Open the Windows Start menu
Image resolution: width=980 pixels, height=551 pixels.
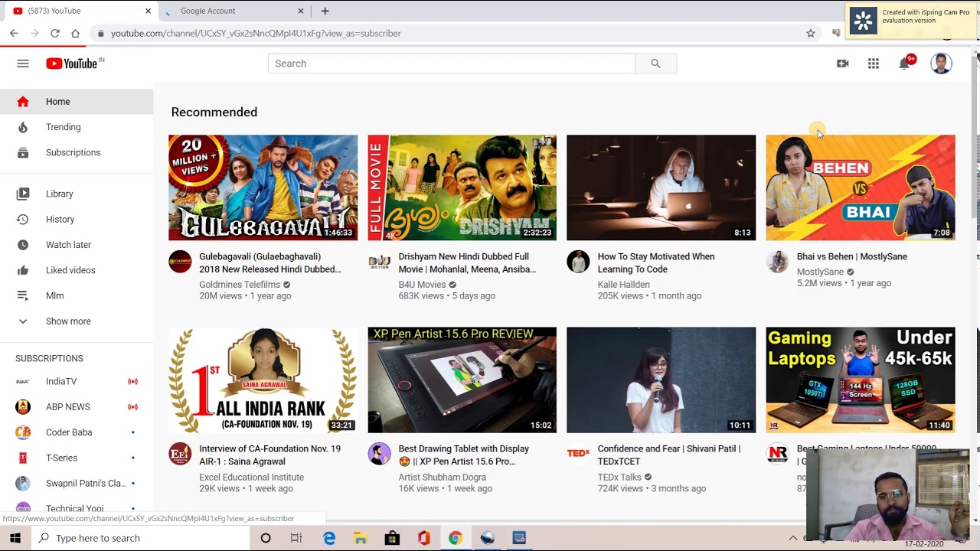tap(15, 538)
